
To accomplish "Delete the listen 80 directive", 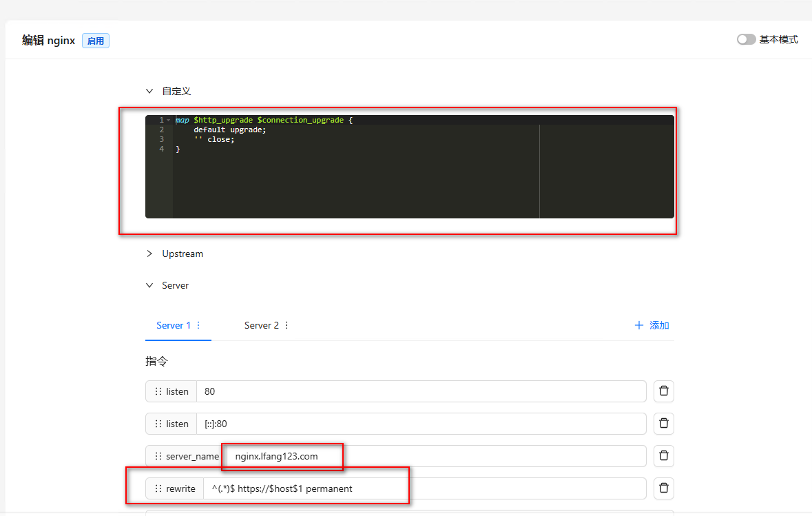I will coord(663,391).
